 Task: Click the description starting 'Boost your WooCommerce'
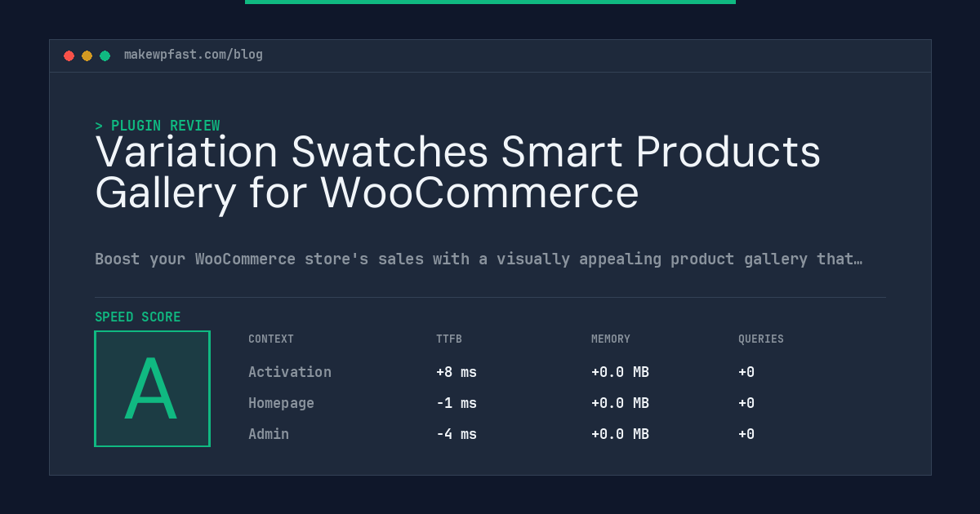pyautogui.click(x=479, y=259)
